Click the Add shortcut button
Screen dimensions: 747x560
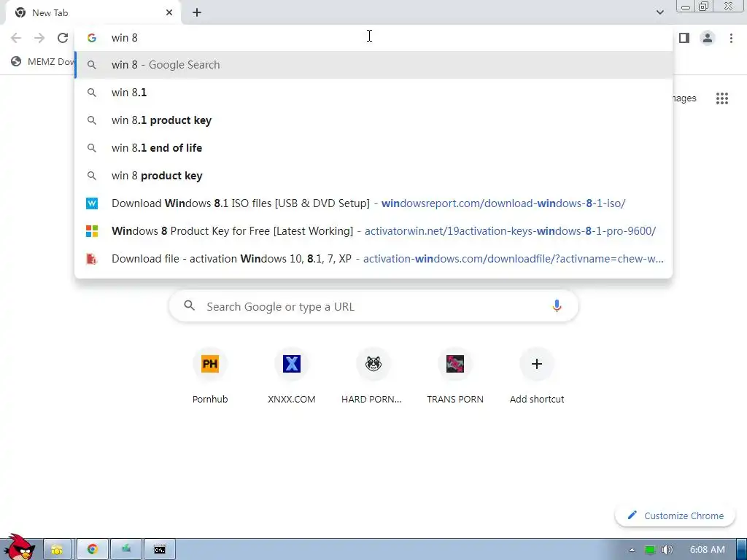[536, 376]
